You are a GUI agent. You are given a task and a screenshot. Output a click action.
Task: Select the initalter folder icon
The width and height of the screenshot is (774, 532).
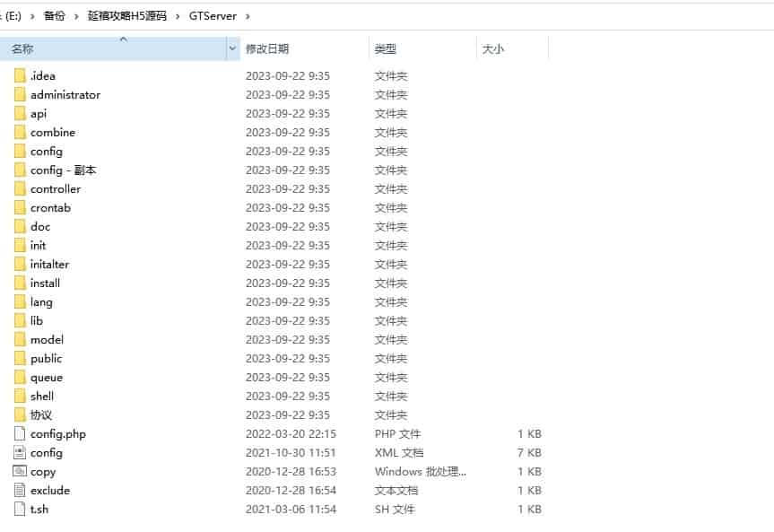coord(20,265)
